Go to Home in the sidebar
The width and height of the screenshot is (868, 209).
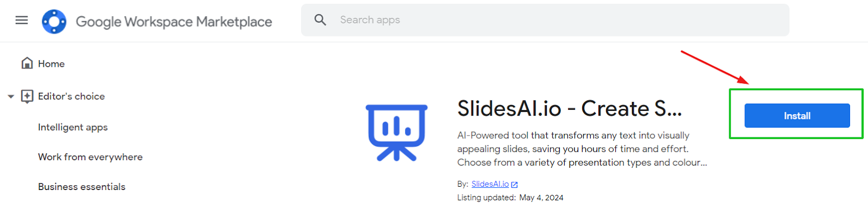(51, 64)
